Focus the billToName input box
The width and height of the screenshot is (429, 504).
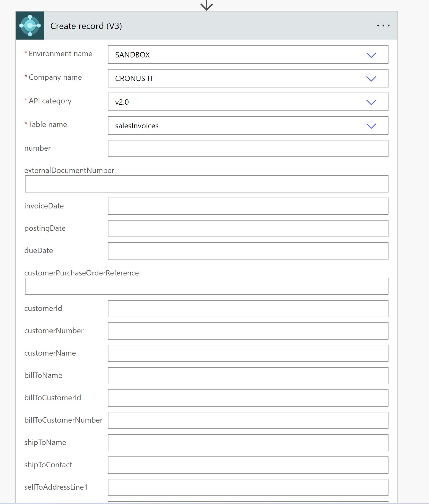(x=248, y=376)
